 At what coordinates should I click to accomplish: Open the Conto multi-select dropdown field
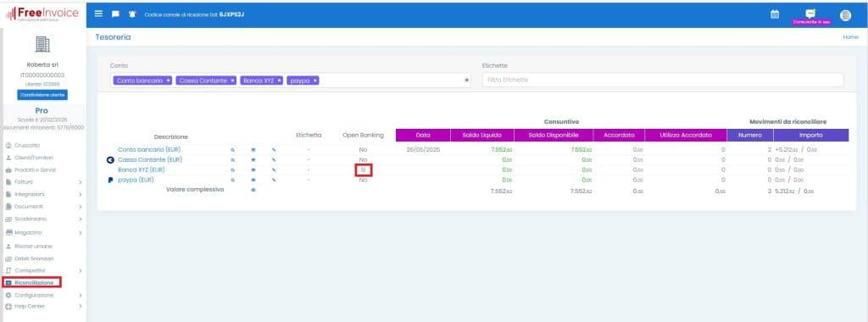coord(291,80)
